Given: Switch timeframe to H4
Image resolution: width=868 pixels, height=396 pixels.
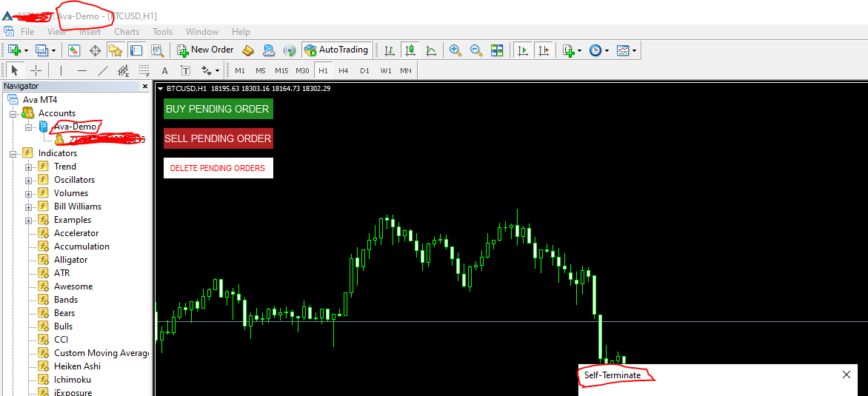Looking at the screenshot, I should (344, 71).
